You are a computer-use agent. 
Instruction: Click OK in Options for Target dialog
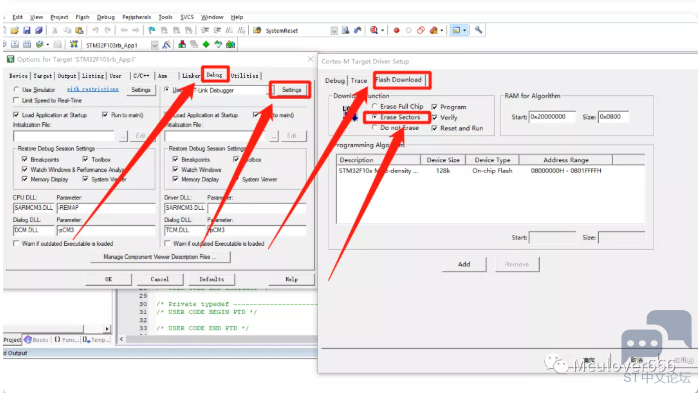108,279
